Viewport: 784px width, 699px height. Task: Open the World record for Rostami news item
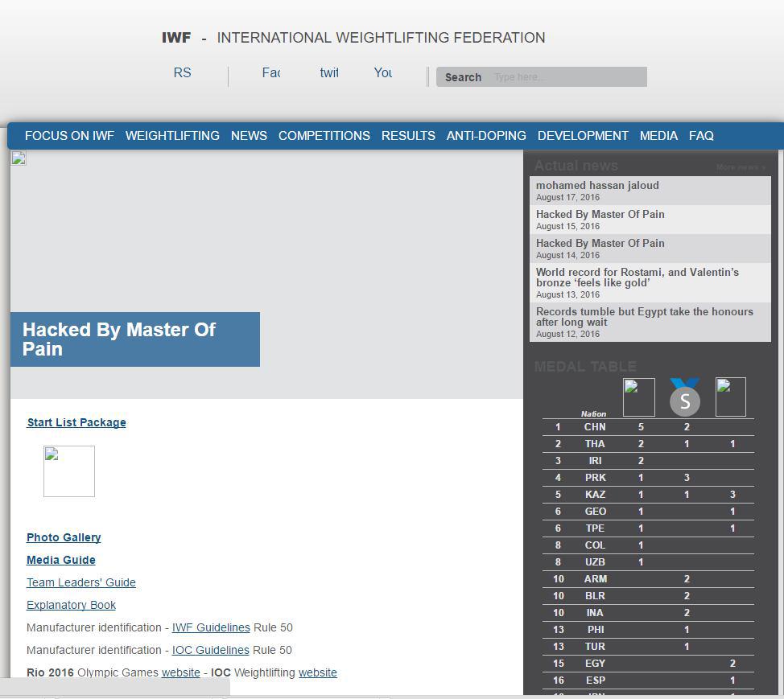(650, 283)
